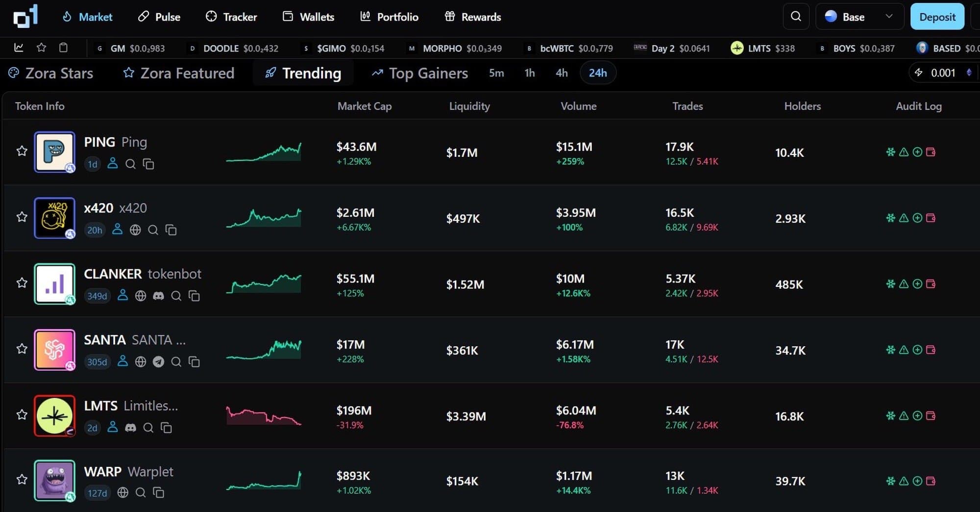Copy the PING token contract address
980x512 pixels.
point(148,164)
